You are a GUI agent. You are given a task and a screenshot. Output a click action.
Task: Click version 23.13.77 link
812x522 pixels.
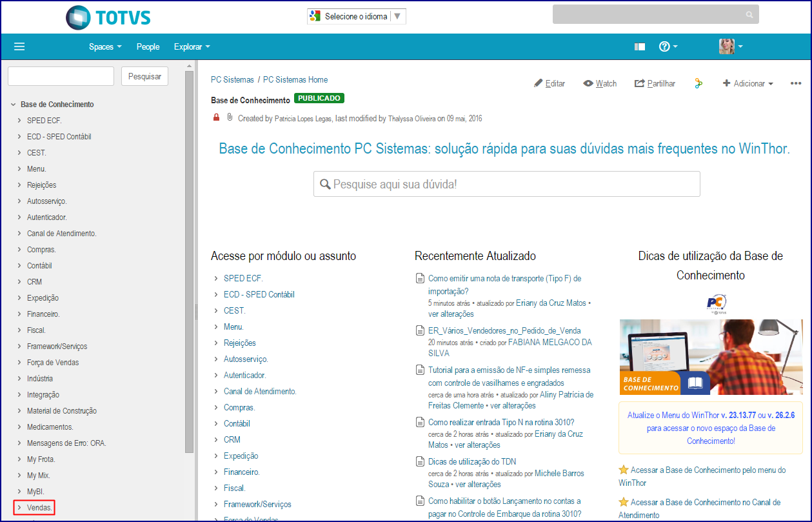pyautogui.click(x=738, y=416)
